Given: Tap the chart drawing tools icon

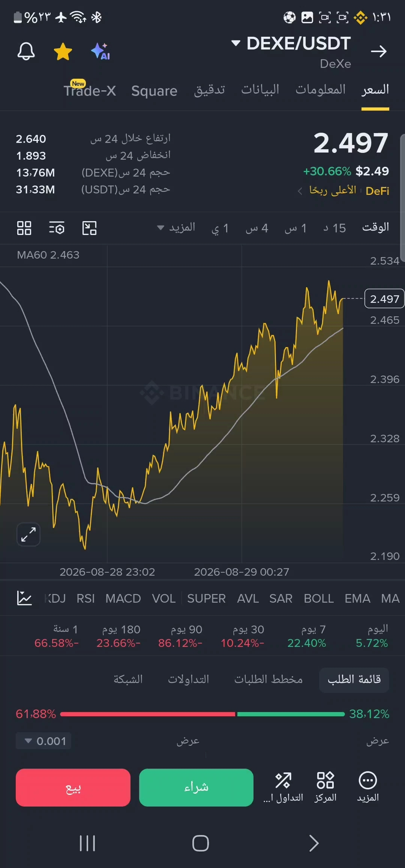Looking at the screenshot, I should (89, 228).
